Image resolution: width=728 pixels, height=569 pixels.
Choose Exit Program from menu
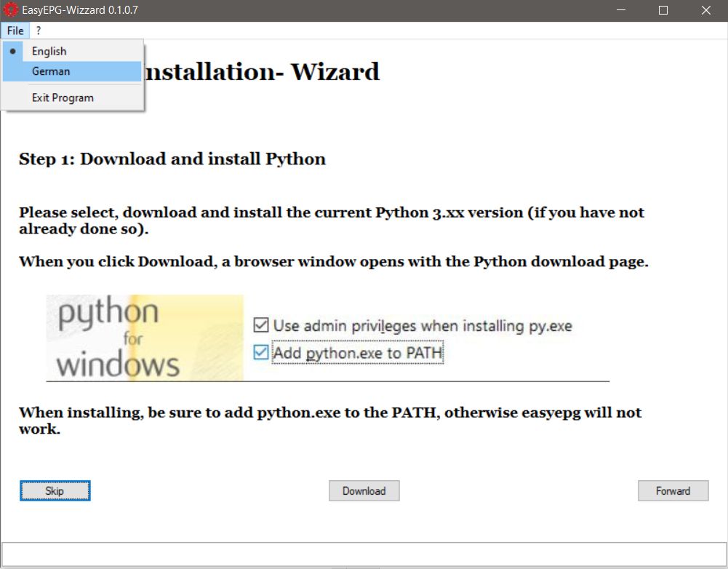72,98
